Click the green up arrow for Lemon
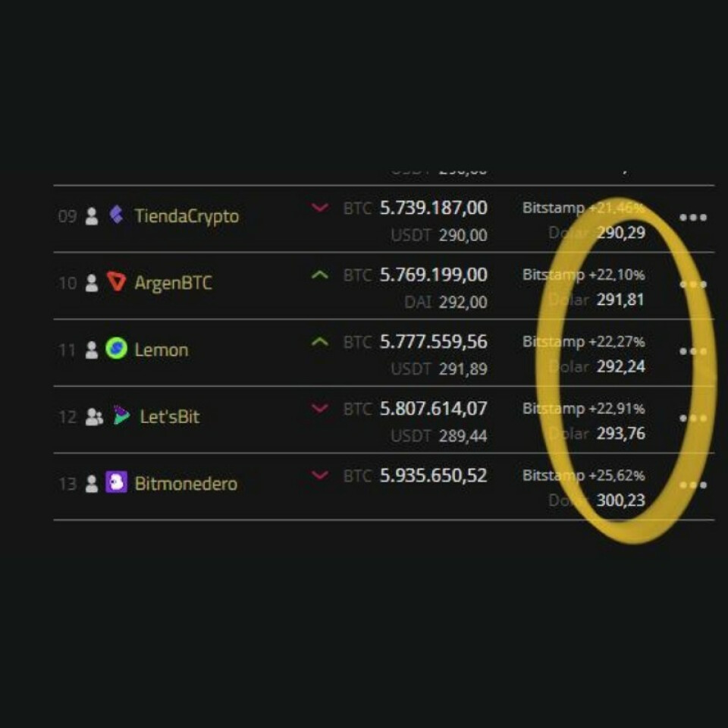 pyautogui.click(x=320, y=341)
